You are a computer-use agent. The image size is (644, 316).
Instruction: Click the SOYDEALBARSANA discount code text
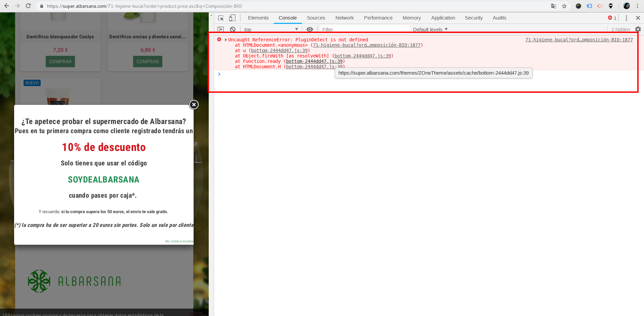[104, 180]
